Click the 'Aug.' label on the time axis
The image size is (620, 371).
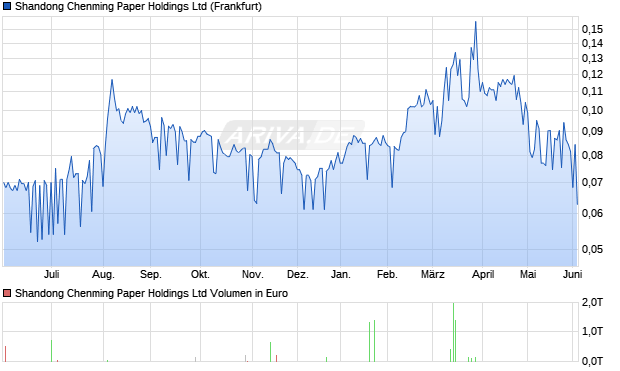click(x=104, y=274)
